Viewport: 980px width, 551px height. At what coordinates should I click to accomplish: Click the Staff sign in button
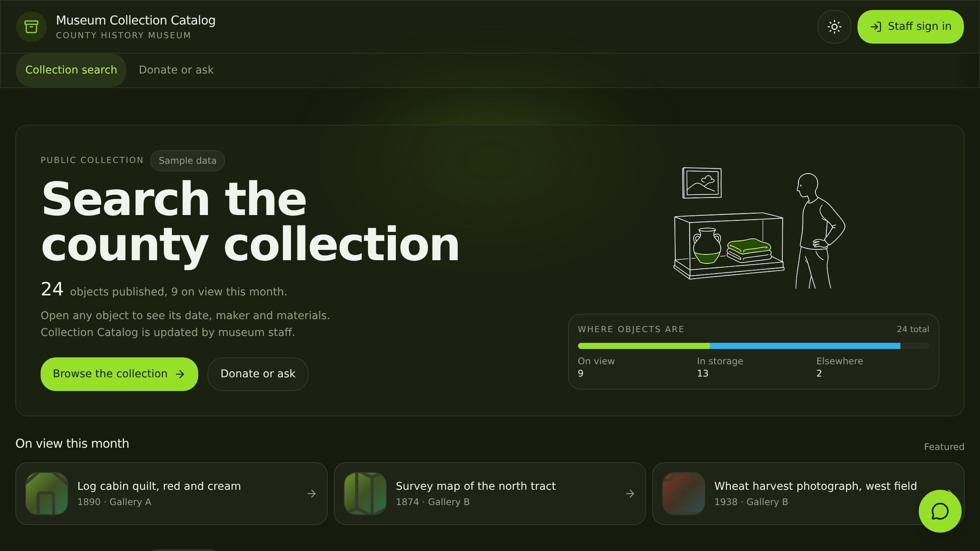(910, 27)
